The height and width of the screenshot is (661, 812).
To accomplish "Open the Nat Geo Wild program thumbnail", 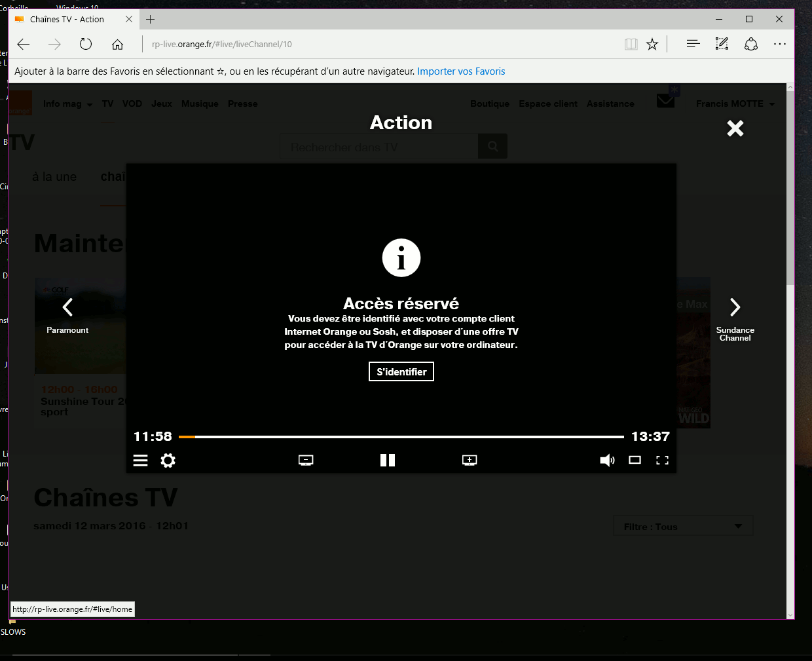I will tap(693, 352).
